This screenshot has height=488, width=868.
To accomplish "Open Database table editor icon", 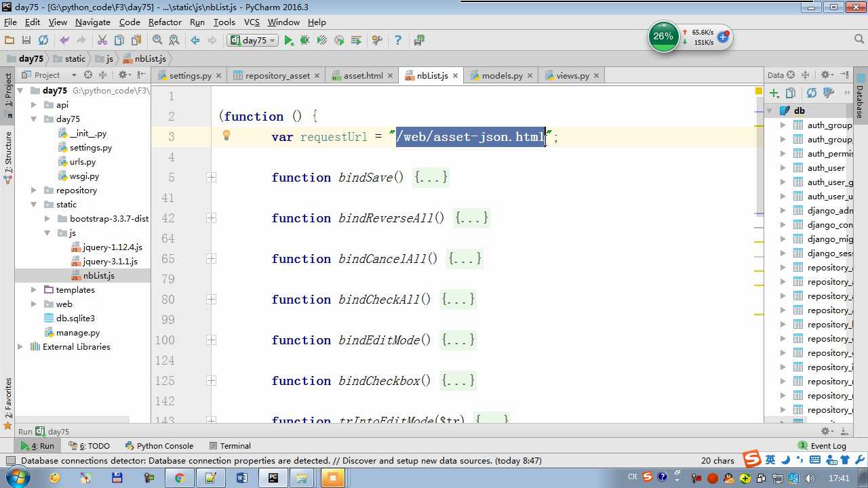I will click(828, 93).
